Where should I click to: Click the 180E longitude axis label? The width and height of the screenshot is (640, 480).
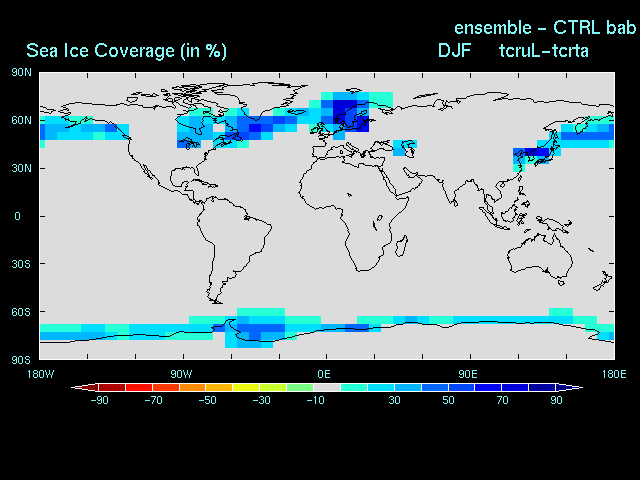tap(612, 373)
